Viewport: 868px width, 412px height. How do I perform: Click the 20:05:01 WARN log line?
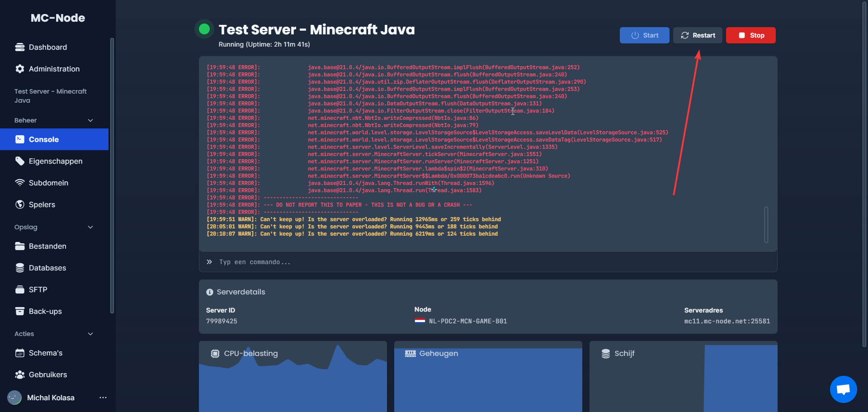tap(352, 227)
